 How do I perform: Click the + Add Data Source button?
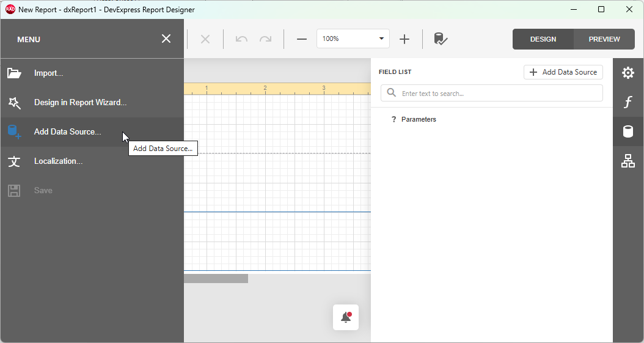pos(563,72)
